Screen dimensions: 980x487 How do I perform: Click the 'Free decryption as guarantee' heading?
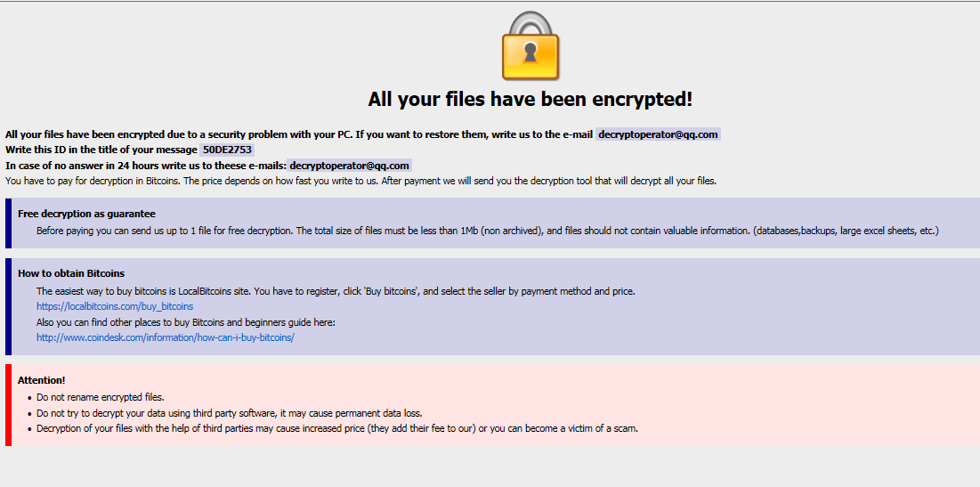86,214
